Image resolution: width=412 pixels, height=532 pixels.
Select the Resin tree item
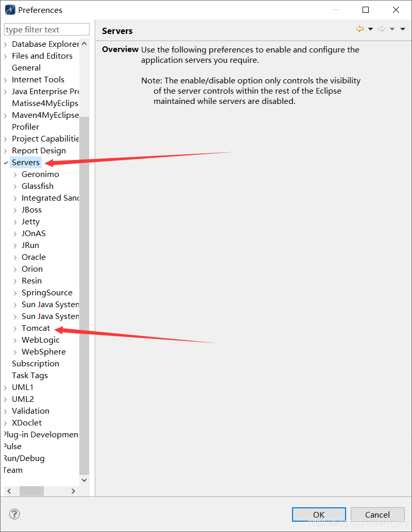(31, 281)
